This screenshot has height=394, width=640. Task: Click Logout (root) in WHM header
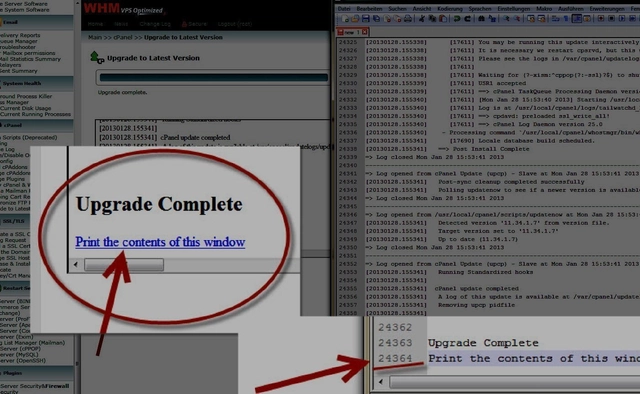(x=235, y=24)
